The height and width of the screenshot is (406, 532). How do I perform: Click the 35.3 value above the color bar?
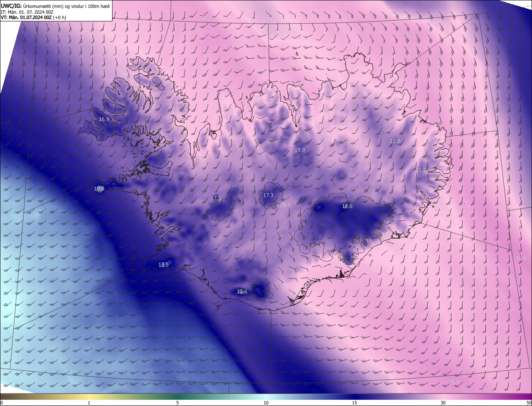pos(454,382)
